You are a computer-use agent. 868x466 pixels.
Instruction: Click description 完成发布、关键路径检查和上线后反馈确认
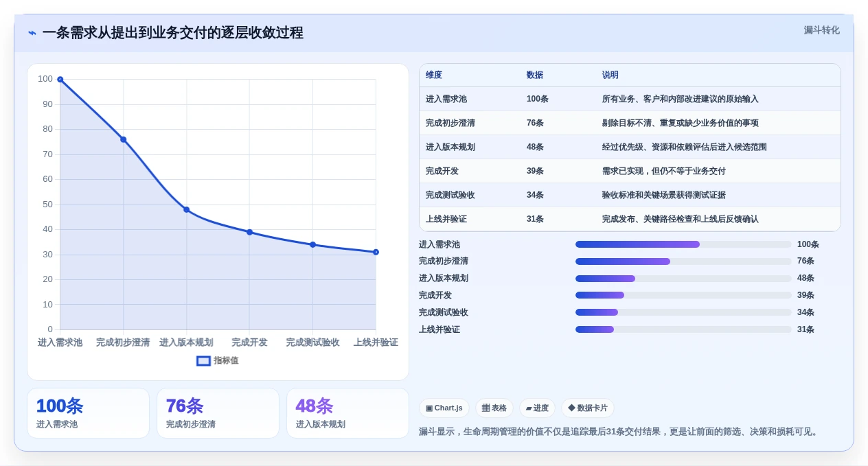click(x=681, y=219)
